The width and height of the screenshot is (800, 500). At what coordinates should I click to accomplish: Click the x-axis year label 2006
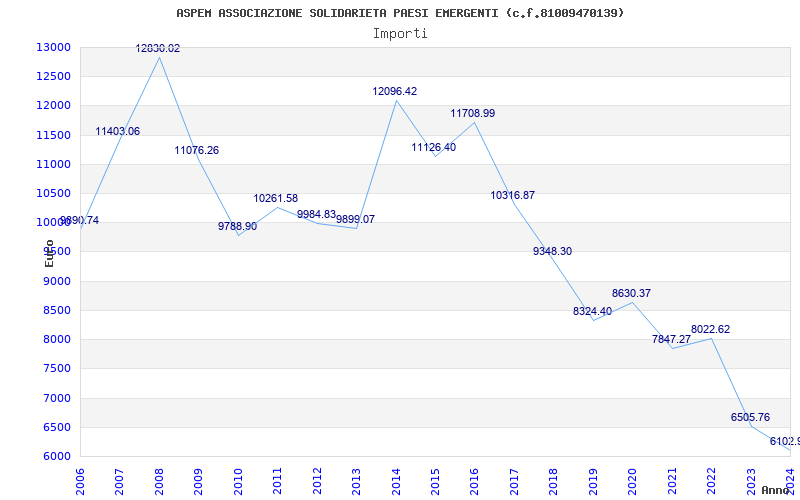(80, 481)
